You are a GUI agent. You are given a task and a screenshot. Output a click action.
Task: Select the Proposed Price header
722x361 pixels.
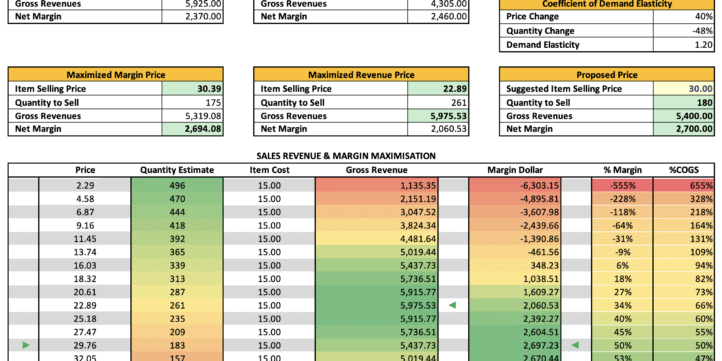tap(607, 75)
